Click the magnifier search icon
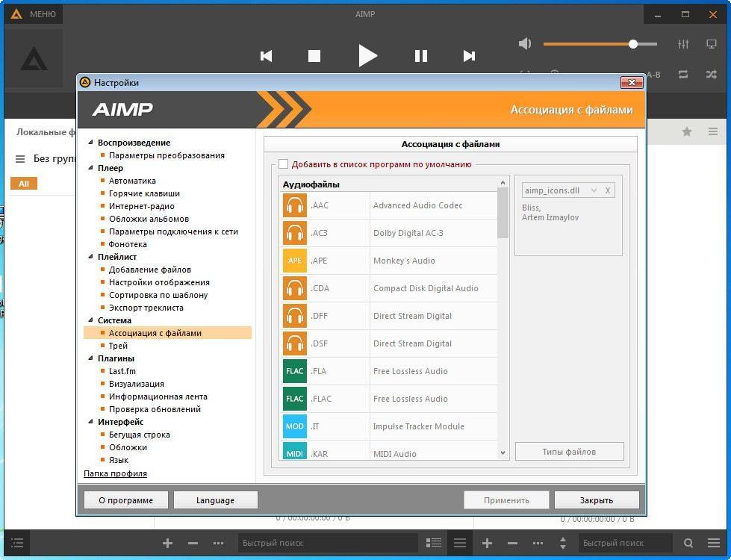This screenshot has width=731, height=560. pos(688,543)
